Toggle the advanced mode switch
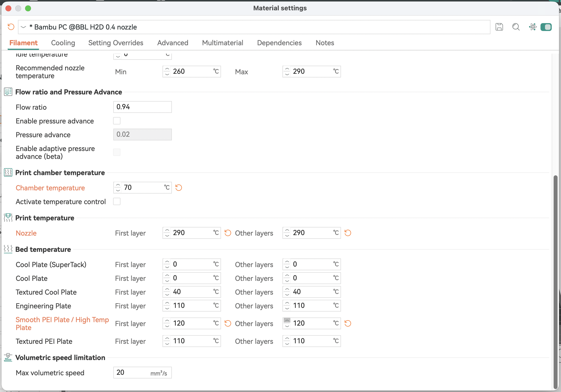 [546, 27]
